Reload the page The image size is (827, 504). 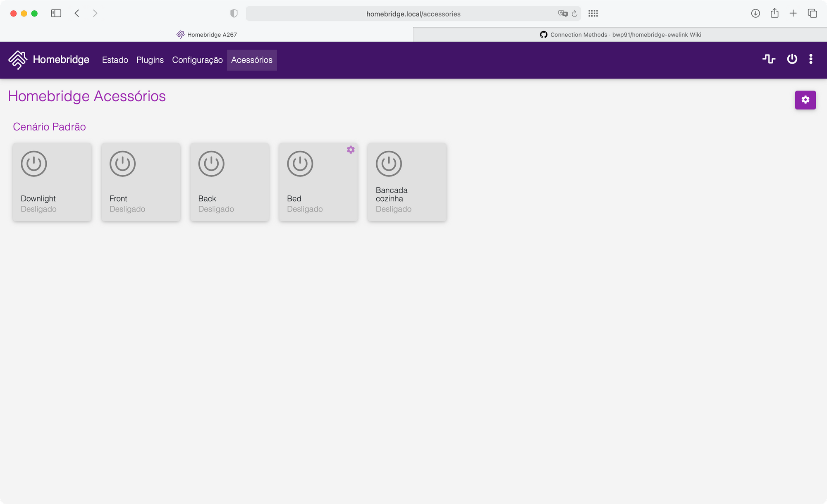coord(575,14)
